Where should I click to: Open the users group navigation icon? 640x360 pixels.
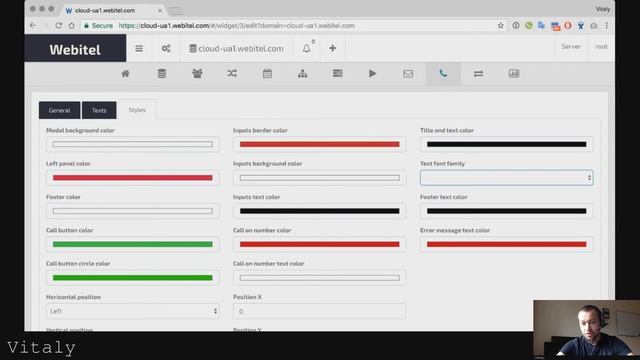click(x=197, y=73)
